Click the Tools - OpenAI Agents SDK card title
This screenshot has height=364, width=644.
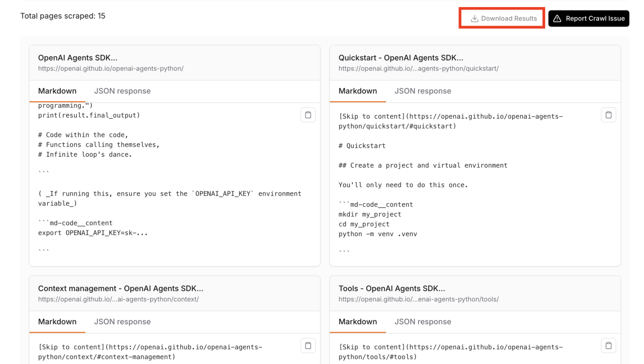392,288
